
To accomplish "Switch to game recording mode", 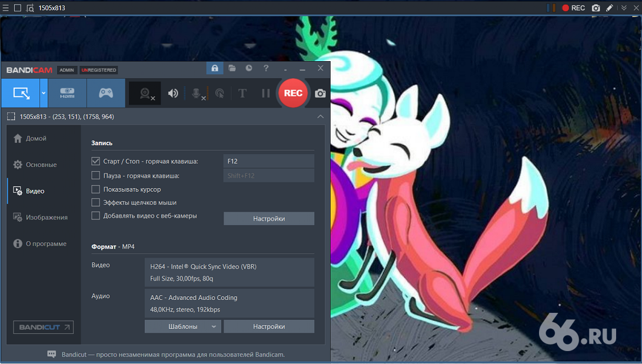I will click(x=106, y=93).
